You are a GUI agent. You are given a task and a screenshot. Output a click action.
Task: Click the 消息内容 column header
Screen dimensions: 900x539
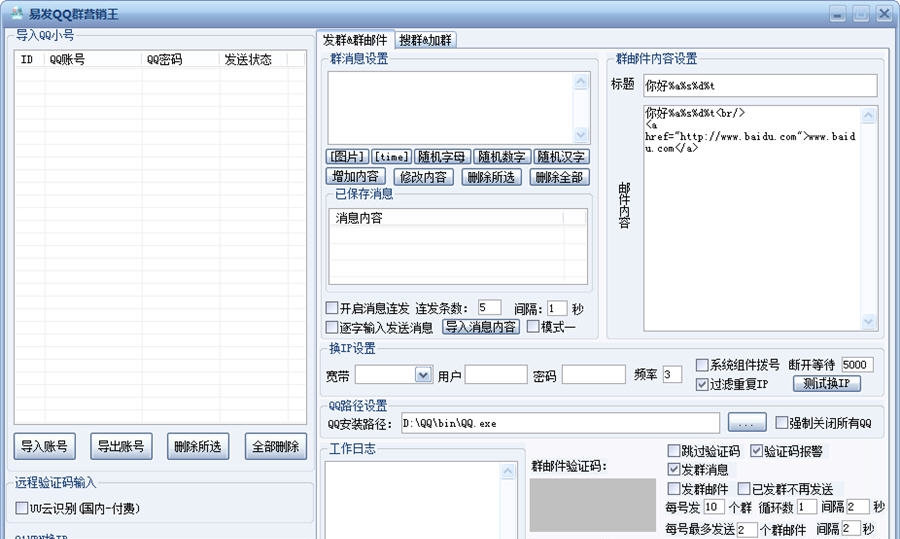pyautogui.click(x=447, y=218)
